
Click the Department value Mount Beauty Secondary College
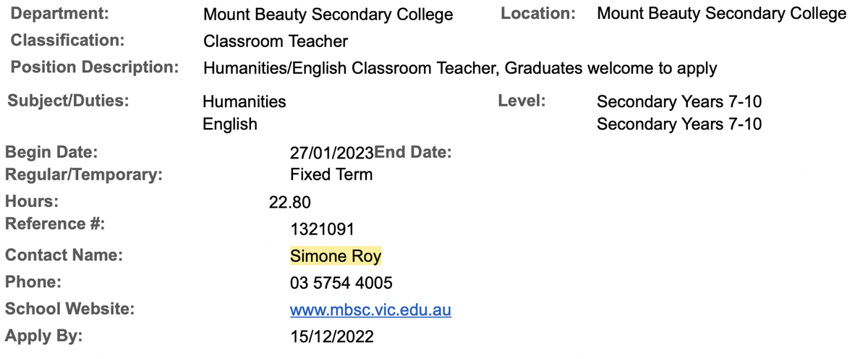coord(328,14)
